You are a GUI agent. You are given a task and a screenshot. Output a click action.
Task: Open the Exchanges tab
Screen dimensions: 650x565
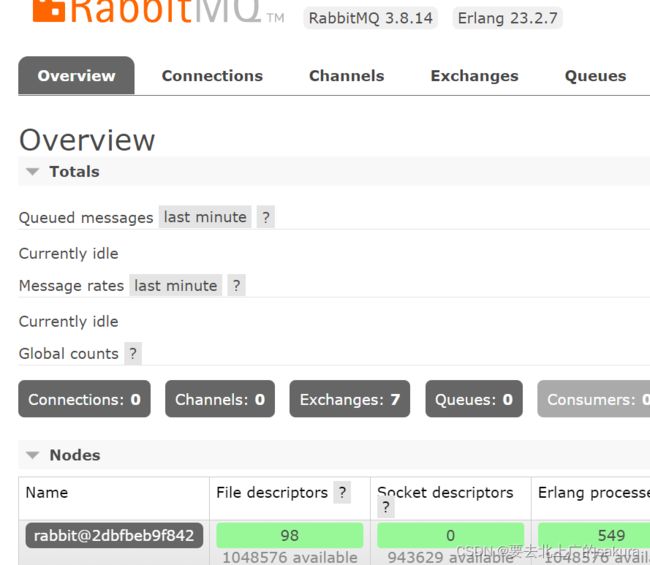pos(475,76)
